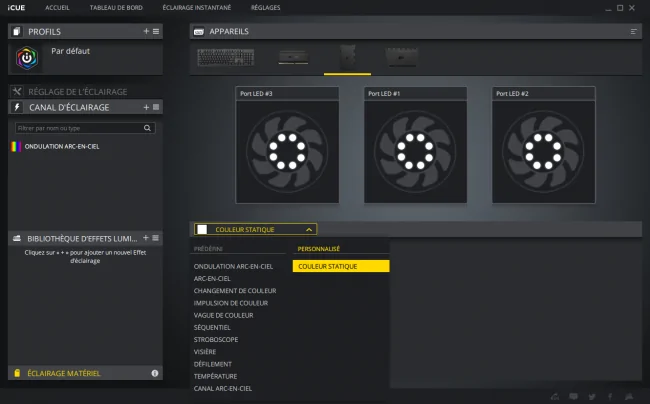Open the PROFILS hamburger menu
Image resolution: width=650 pixels, height=404 pixels.
(156, 31)
